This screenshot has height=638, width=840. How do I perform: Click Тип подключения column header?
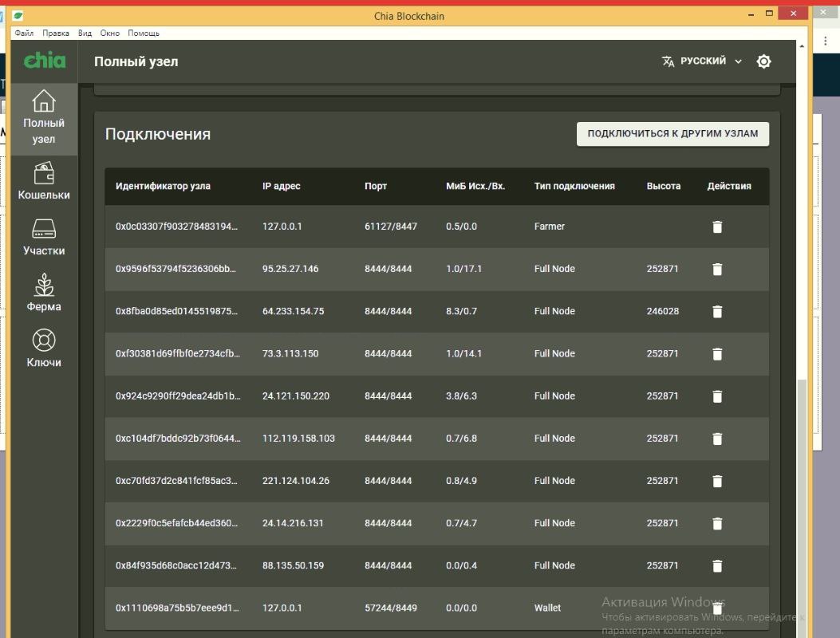pos(574,186)
